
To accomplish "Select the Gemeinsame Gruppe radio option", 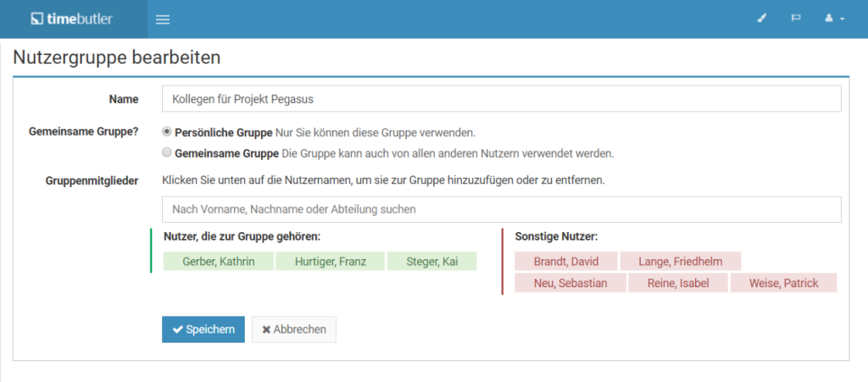I will click(x=167, y=153).
